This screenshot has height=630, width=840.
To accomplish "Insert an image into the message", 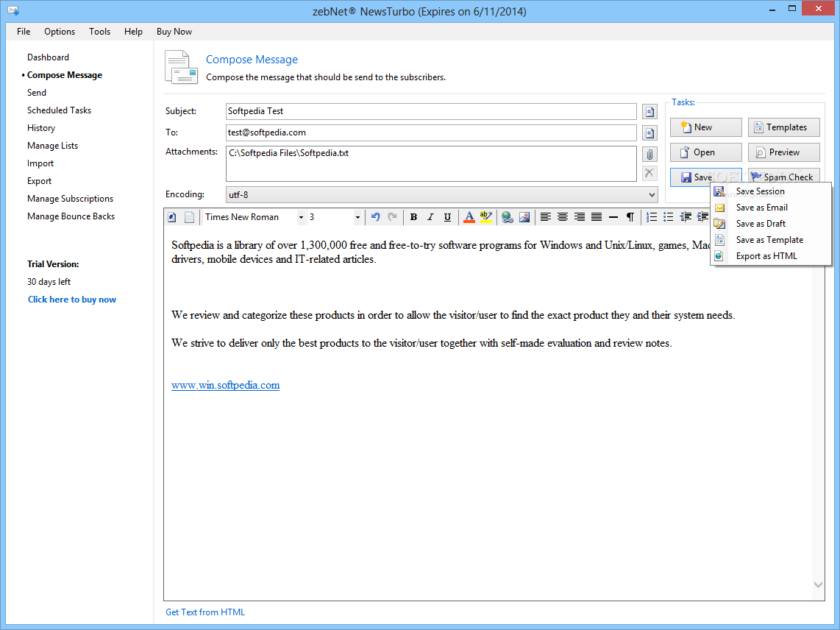I will (524, 217).
